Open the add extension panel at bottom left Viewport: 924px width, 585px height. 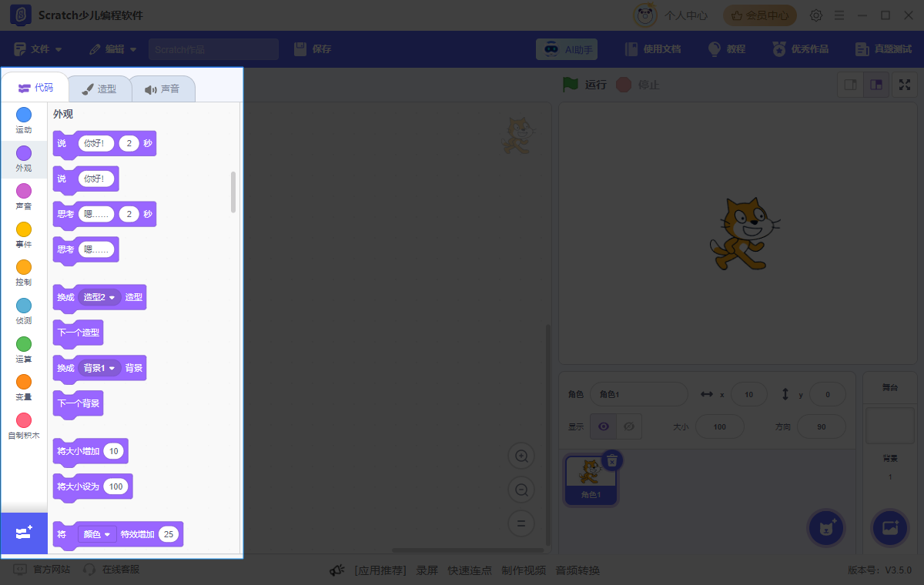coord(23,533)
